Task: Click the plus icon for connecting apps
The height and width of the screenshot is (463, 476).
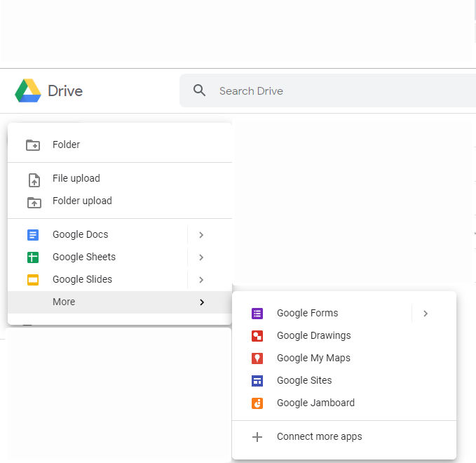Action: point(257,437)
